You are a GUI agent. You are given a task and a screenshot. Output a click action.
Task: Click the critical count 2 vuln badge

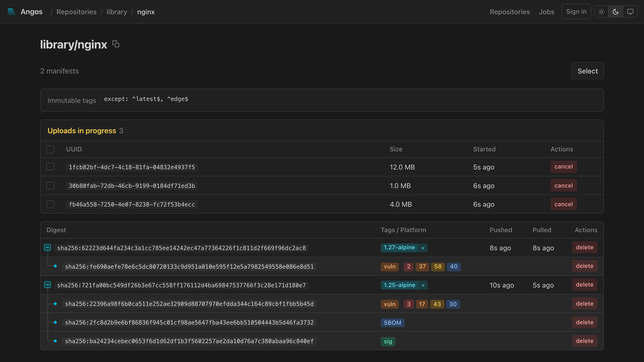tap(409, 267)
